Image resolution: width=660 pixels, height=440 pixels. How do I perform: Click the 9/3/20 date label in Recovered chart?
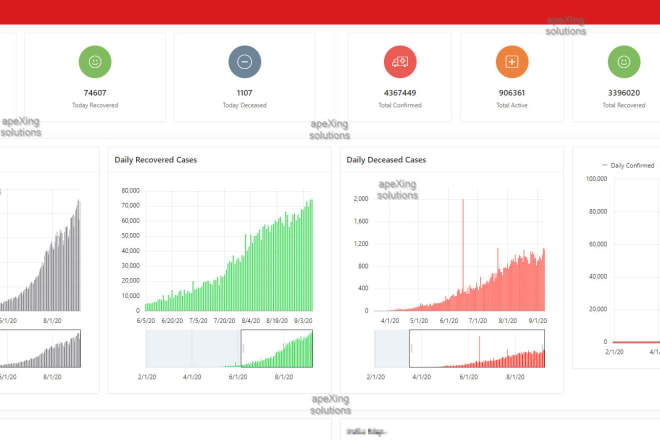point(303,321)
